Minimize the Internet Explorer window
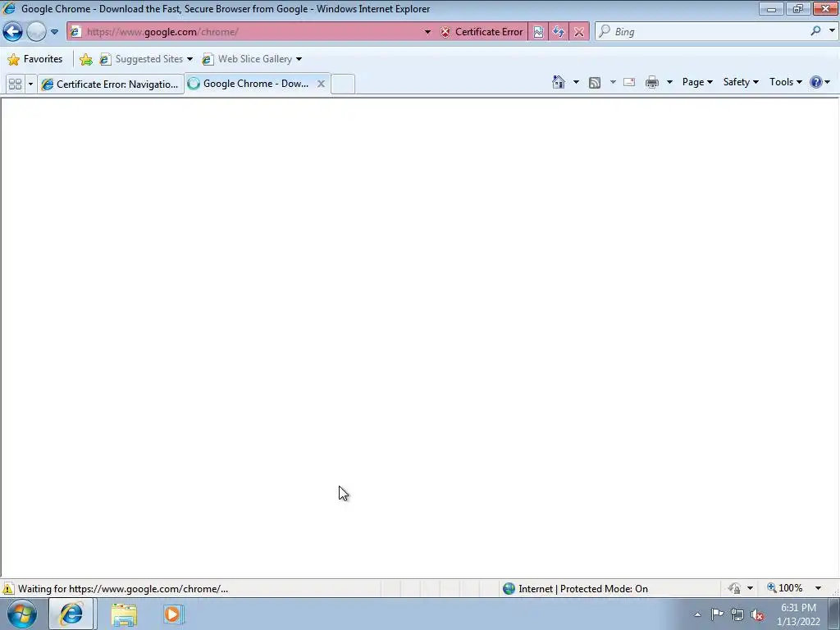The height and width of the screenshot is (630, 840). tap(771, 8)
